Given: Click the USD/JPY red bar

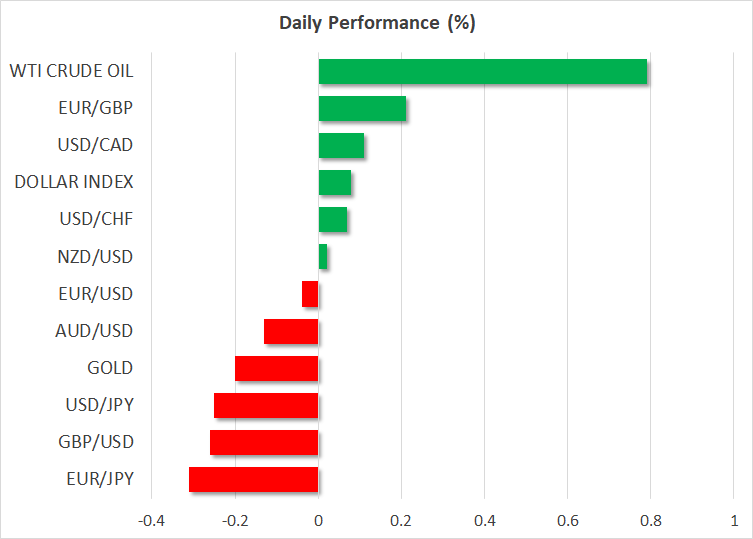Looking at the screenshot, I should point(266,405).
